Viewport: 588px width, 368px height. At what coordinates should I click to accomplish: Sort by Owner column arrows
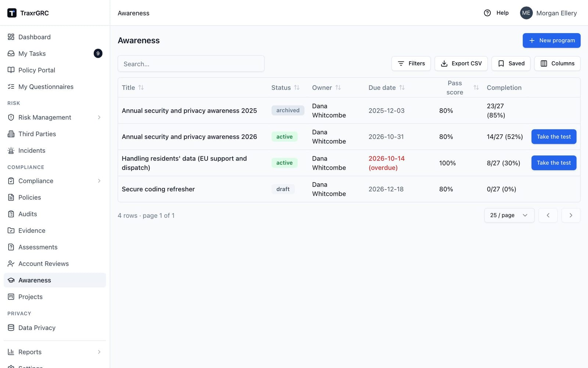(338, 88)
